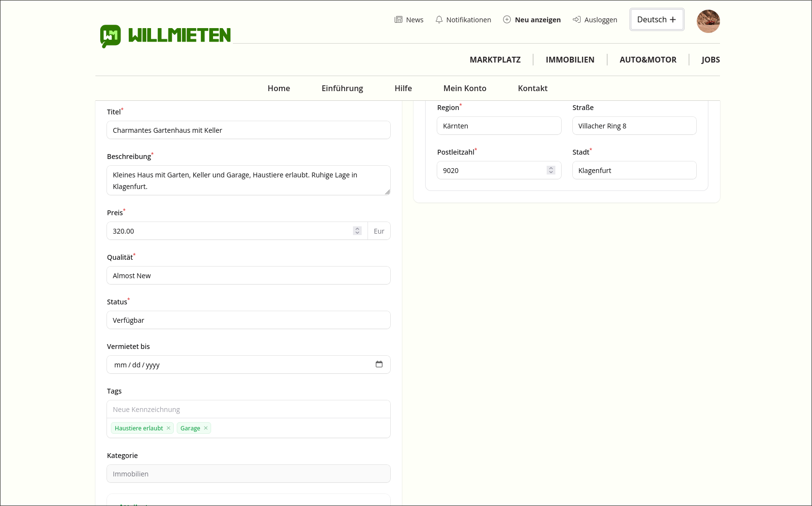The width and height of the screenshot is (812, 506).
Task: Click the Ausloggen arrow icon
Action: pyautogui.click(x=576, y=20)
